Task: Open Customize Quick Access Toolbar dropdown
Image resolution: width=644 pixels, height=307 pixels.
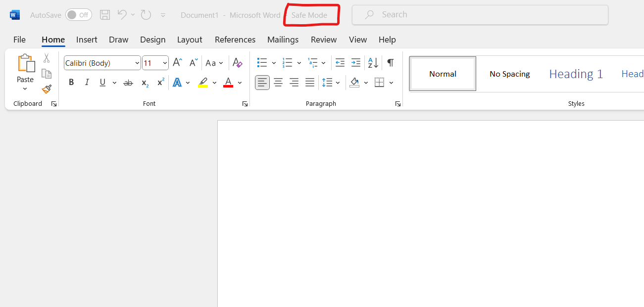Action: click(163, 15)
